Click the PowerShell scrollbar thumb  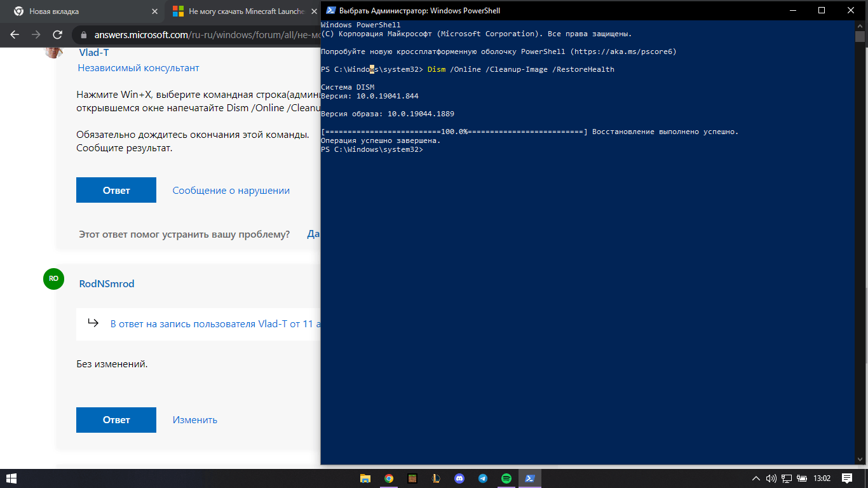pyautogui.click(x=860, y=36)
